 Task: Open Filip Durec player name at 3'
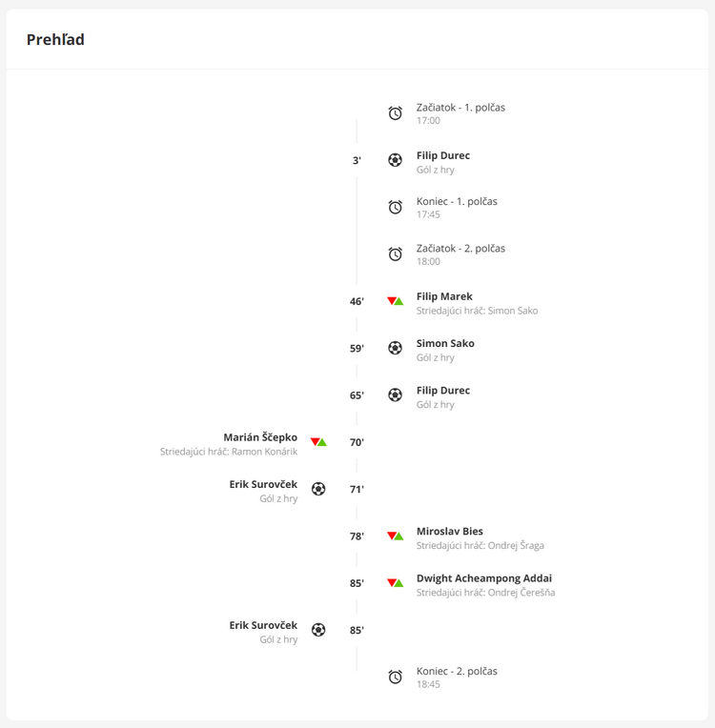pyautogui.click(x=442, y=155)
